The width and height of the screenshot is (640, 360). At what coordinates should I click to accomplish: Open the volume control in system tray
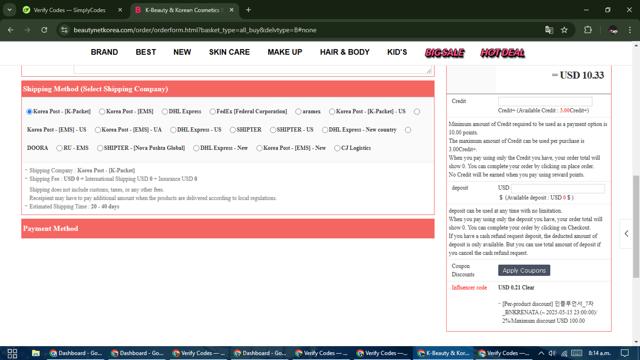[x=552, y=353]
